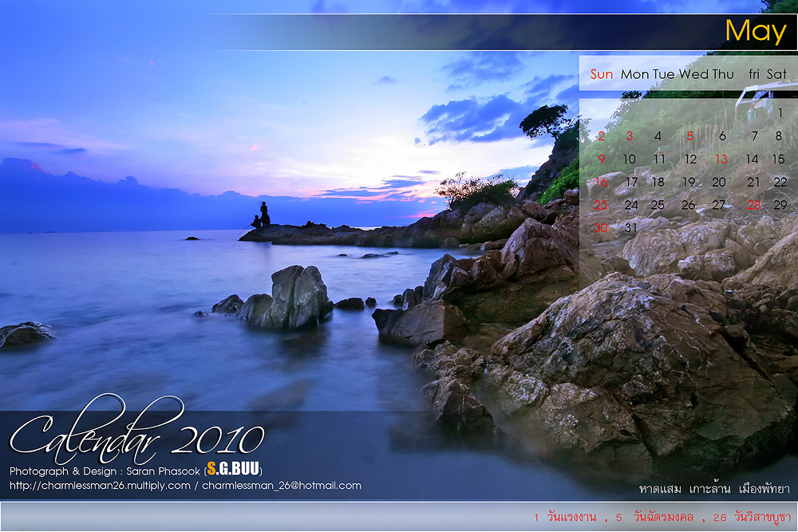Screen dimensions: 798x532
Task: Click date 19 in the calendar grid
Action: coord(689,182)
